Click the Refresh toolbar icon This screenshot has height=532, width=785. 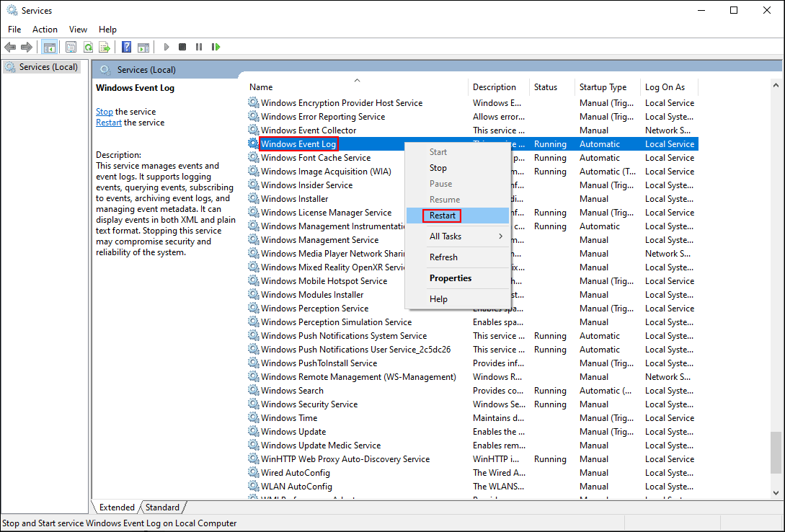pyautogui.click(x=88, y=47)
